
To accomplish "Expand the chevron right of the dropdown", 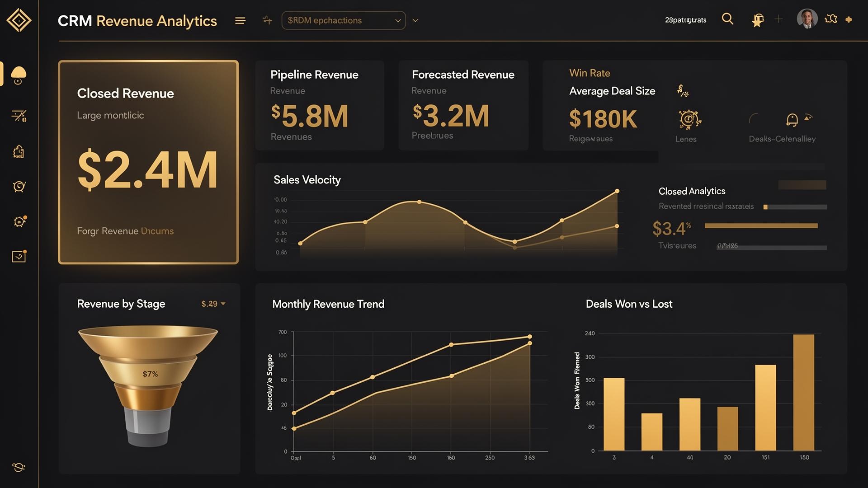I will pyautogui.click(x=415, y=20).
